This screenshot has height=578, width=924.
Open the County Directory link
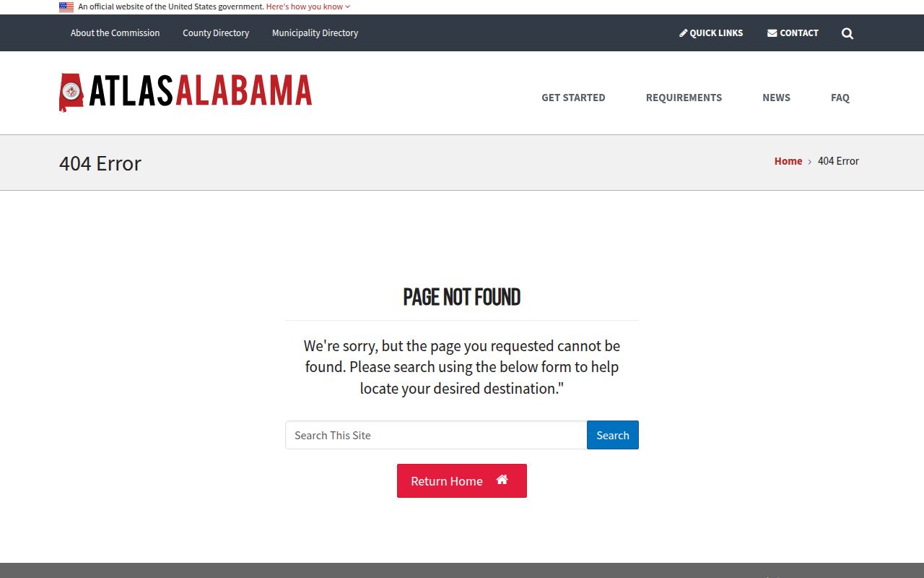(x=216, y=33)
